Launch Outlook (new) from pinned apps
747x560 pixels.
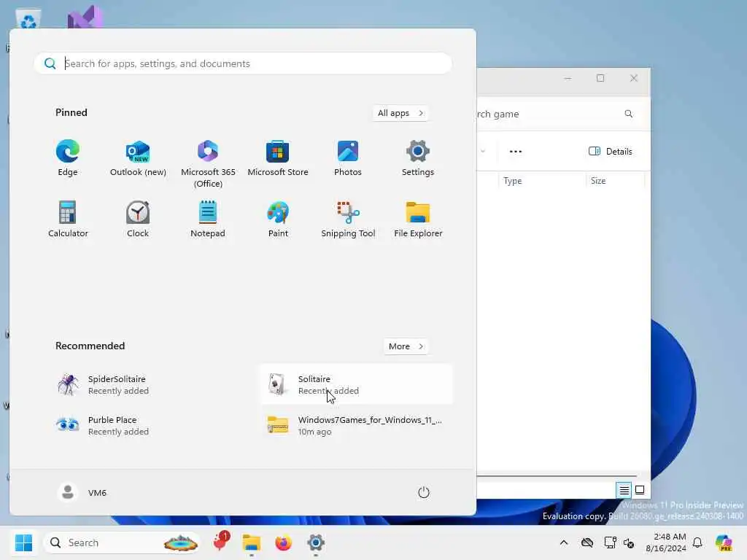click(x=138, y=158)
